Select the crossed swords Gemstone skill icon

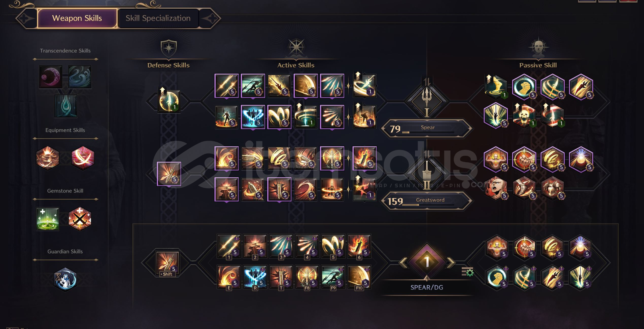[80, 219]
